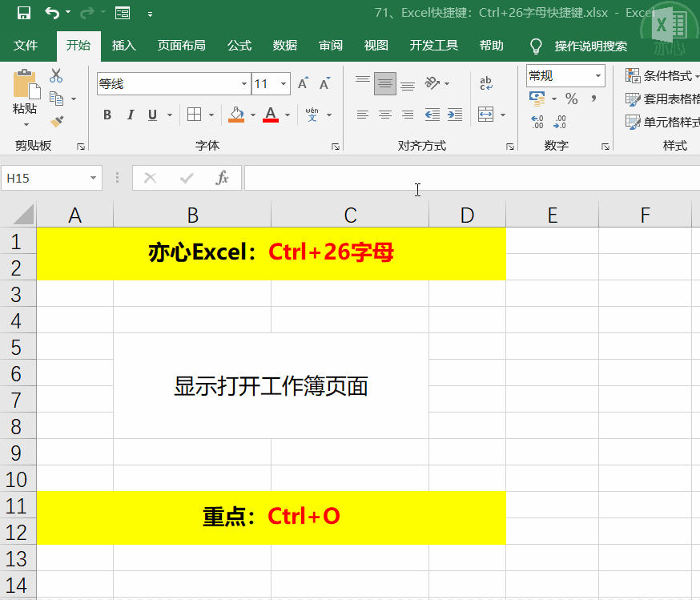This screenshot has height=600, width=700.
Task: Open the font color dropdown arrow
Action: (288, 115)
